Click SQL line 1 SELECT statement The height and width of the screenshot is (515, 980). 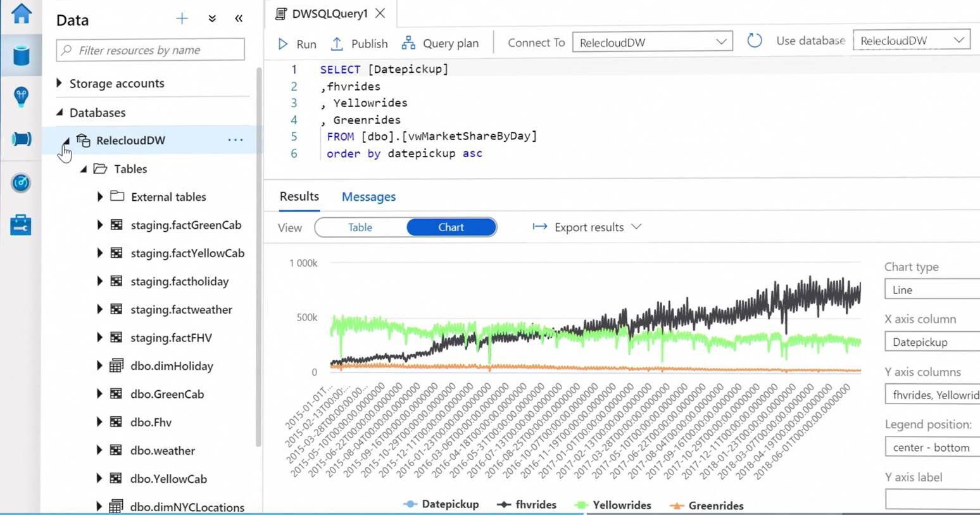pyautogui.click(x=384, y=69)
